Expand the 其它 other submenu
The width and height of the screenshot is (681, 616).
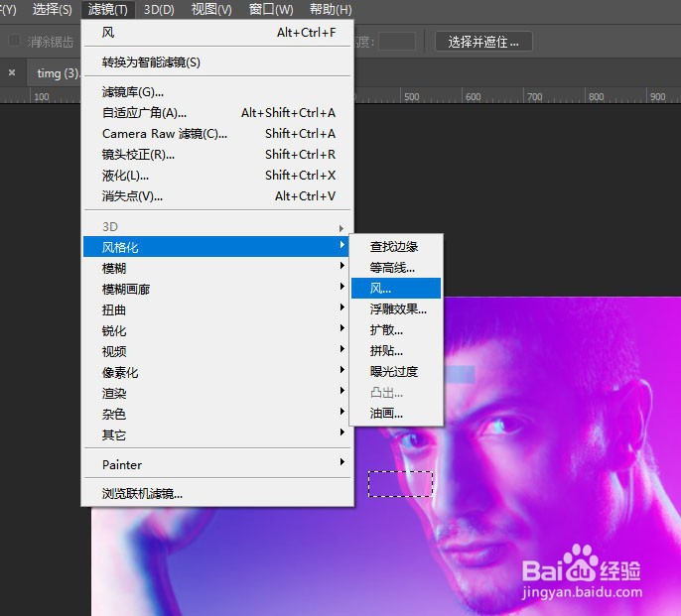pyautogui.click(x=217, y=434)
